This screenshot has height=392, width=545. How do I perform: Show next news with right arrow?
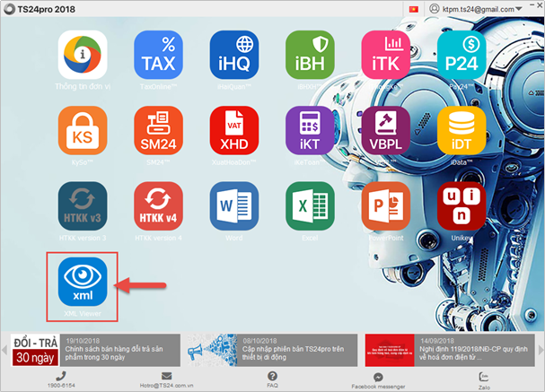(x=541, y=350)
